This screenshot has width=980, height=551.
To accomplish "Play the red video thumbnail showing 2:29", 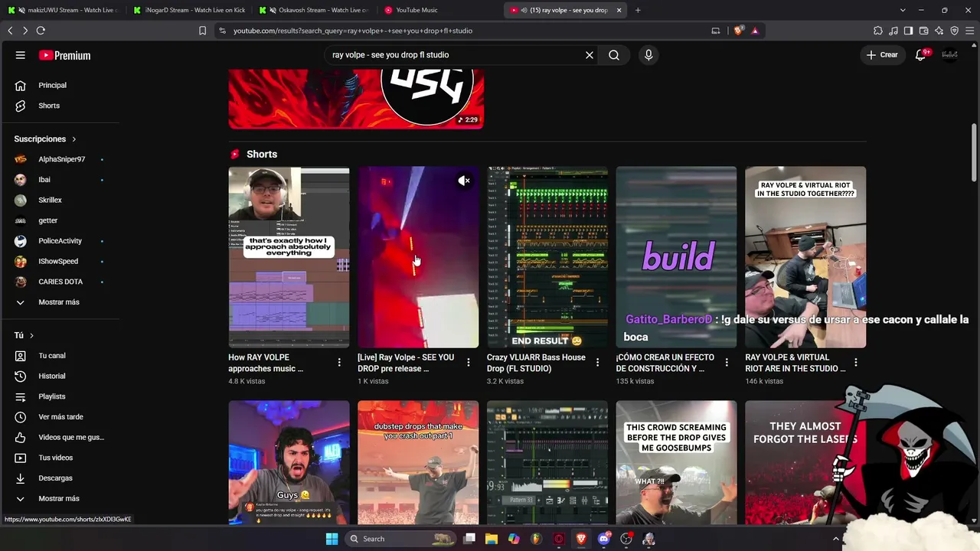I will pyautogui.click(x=356, y=99).
